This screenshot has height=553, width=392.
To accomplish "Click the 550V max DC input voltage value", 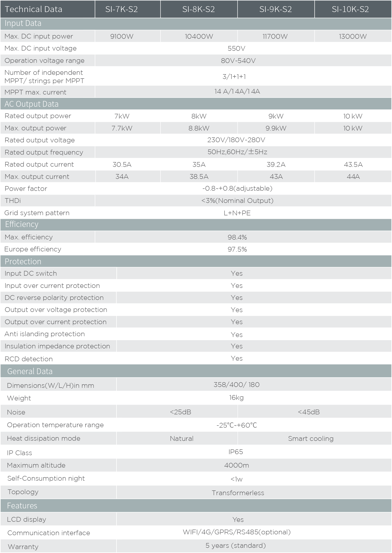I will coord(236,49).
